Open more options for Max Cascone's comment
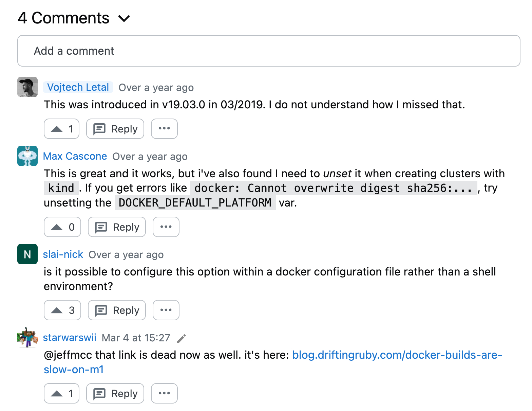This screenshot has height=411, width=532. click(x=166, y=227)
